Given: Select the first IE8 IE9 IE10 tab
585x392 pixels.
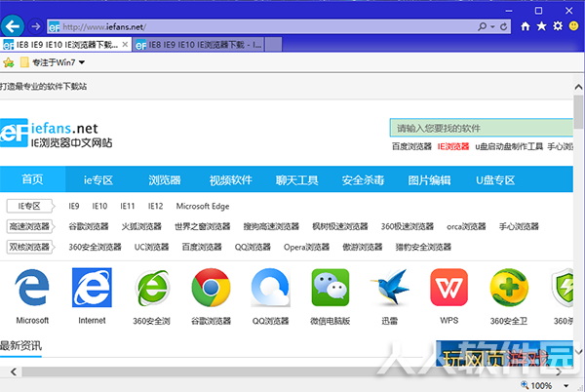Looking at the screenshot, I should click(65, 45).
